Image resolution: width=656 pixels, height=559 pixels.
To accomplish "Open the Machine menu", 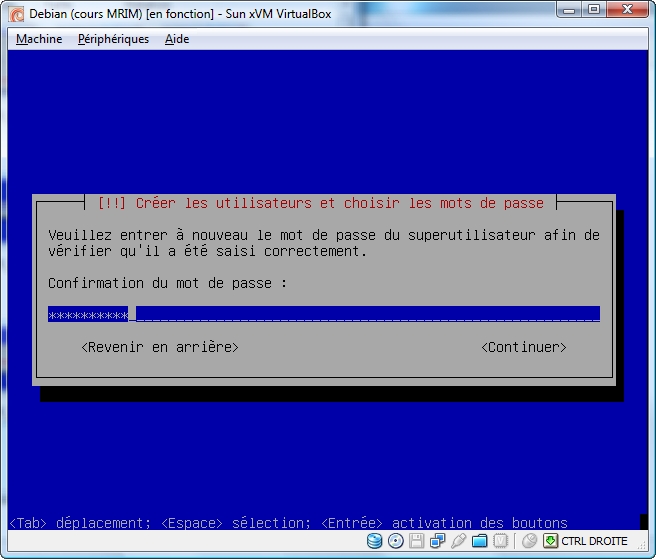I will click(x=39, y=39).
